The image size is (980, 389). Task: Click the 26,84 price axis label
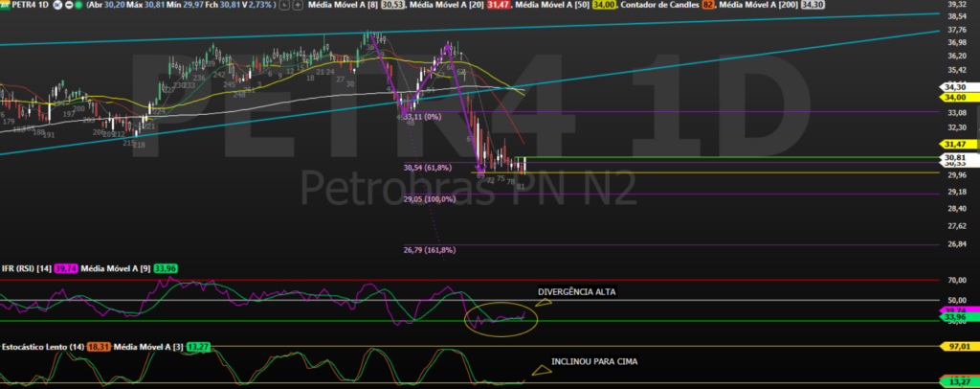point(956,244)
